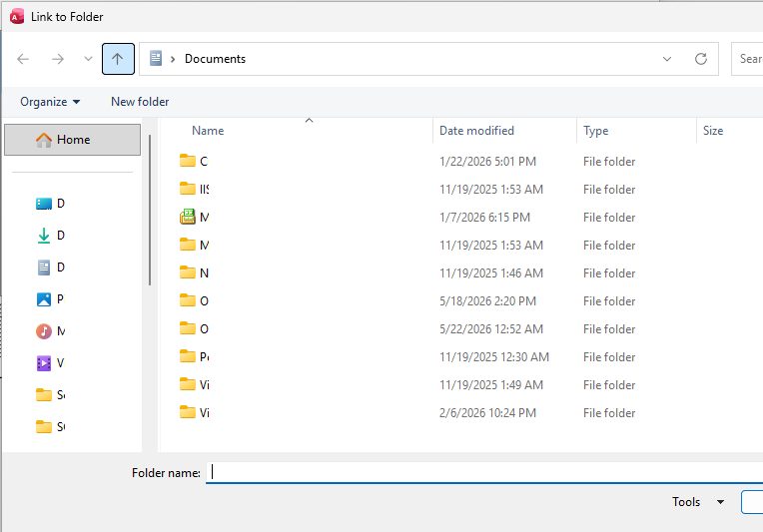763x532 pixels.
Task: Click the Documents icon in address bar
Action: tap(156, 58)
